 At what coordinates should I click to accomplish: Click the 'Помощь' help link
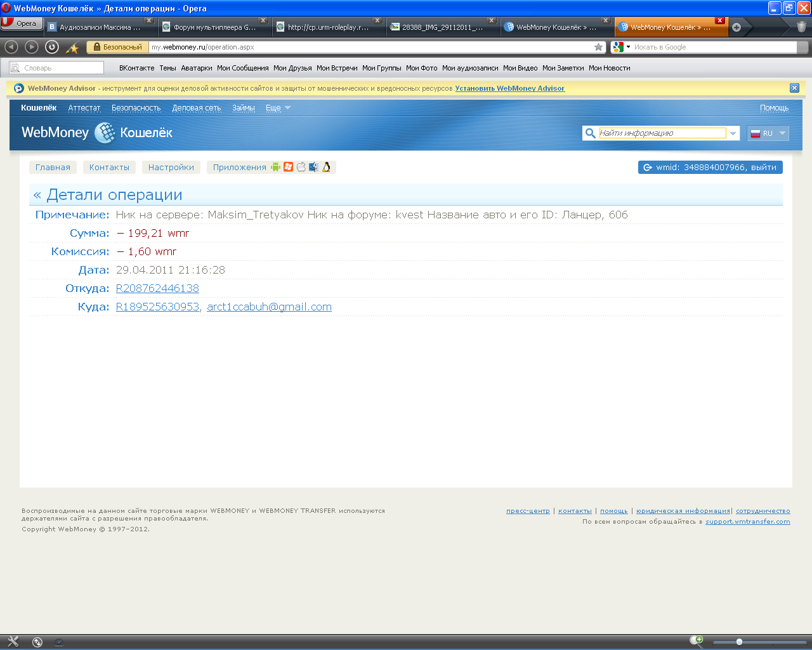point(774,108)
